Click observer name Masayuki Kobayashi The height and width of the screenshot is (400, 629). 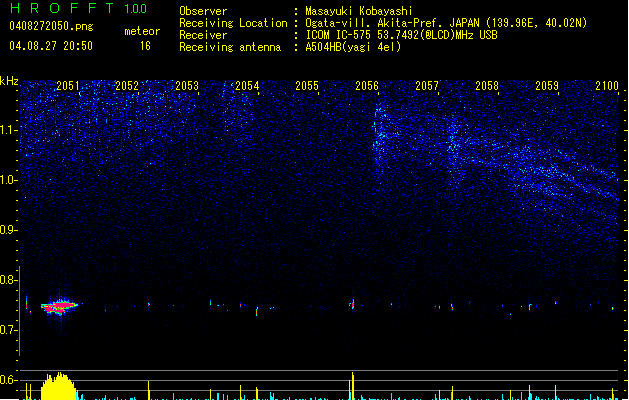tap(359, 11)
